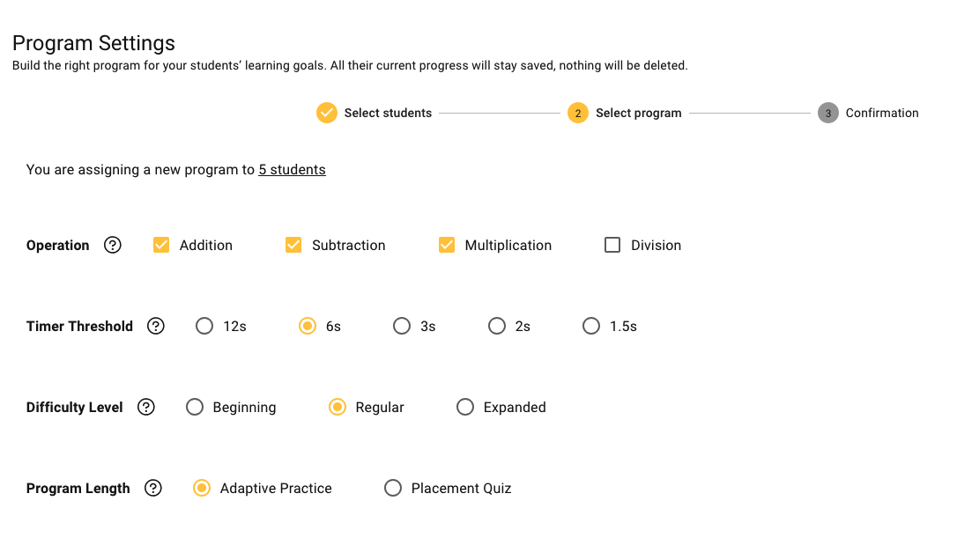This screenshot has height=560, width=957.
Task: Select Beginning difficulty level
Action: (195, 408)
